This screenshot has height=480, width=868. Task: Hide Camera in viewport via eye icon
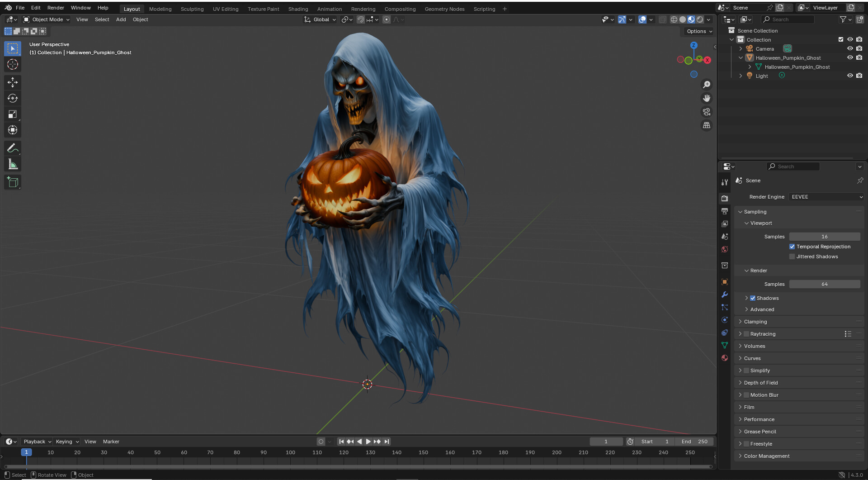pyautogui.click(x=850, y=48)
